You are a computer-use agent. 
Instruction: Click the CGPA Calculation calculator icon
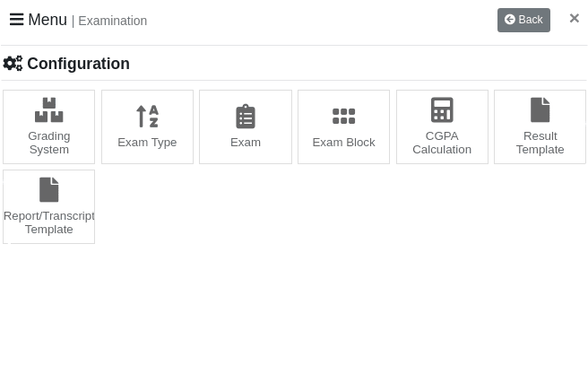[442, 110]
